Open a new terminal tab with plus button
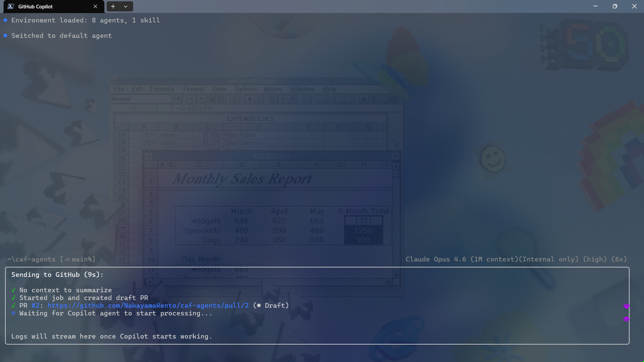Image resolution: width=644 pixels, height=362 pixels. click(113, 6)
